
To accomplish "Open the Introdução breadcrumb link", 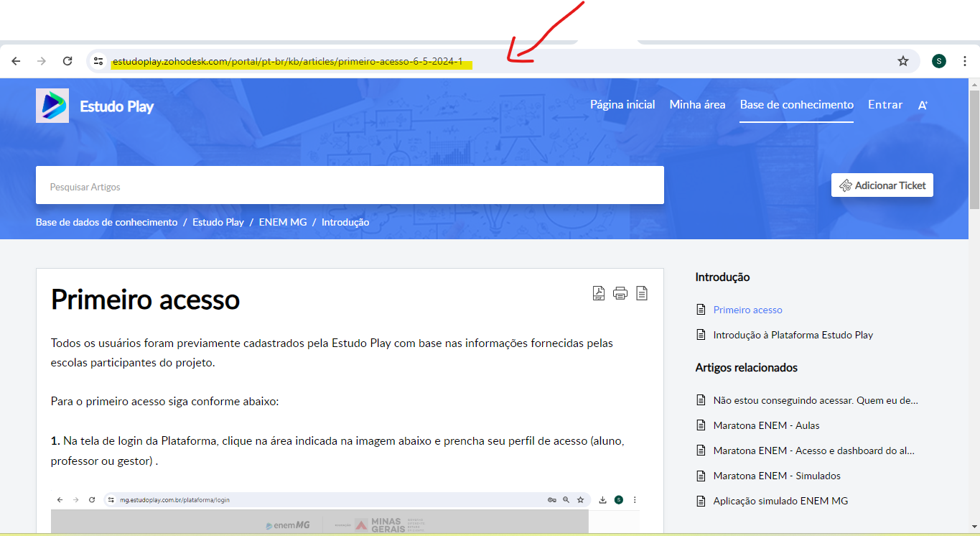I will click(345, 223).
